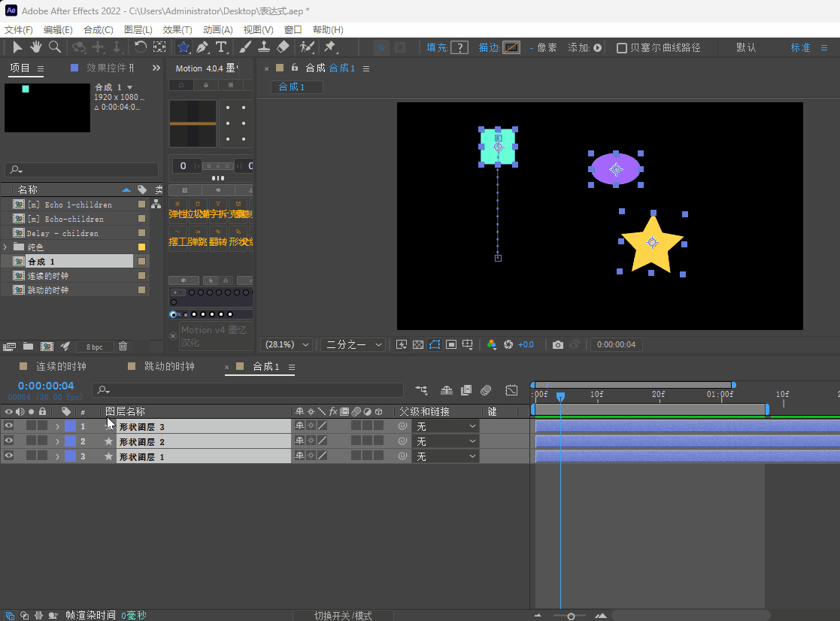The image size is (840, 621).
Task: Open the parent dropdown for shape layer 2
Action: point(446,441)
